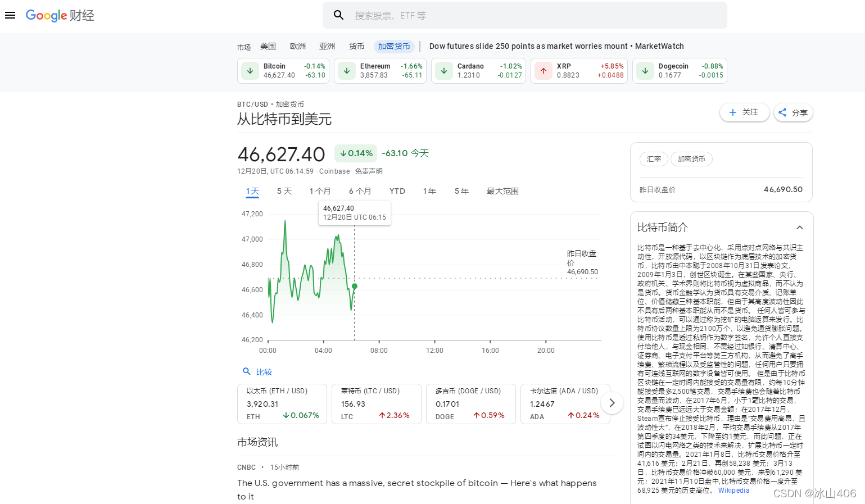Image resolution: width=865 pixels, height=504 pixels.
Task: Click the share icon on 分享 button
Action: click(782, 112)
